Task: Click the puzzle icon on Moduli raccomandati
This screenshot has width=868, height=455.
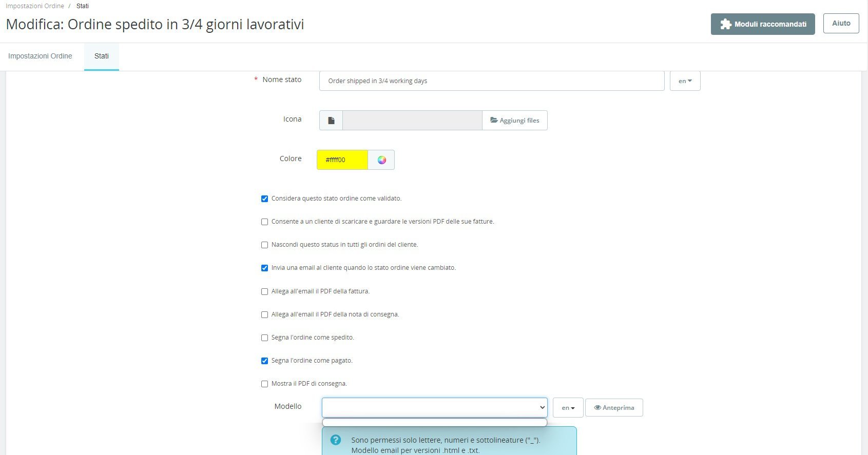Action: pos(726,24)
